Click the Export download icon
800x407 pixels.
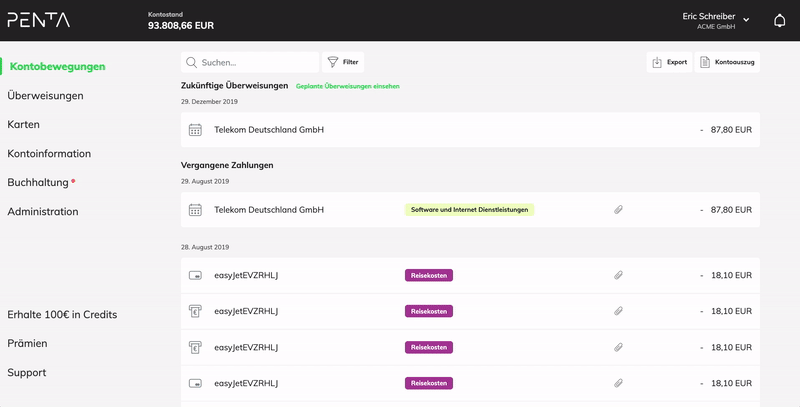[657, 62]
